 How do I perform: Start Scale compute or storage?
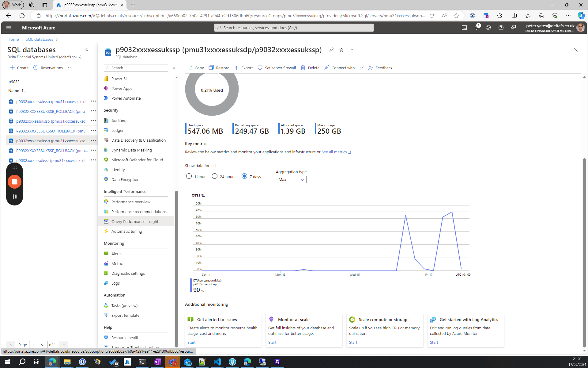pyautogui.click(x=353, y=342)
